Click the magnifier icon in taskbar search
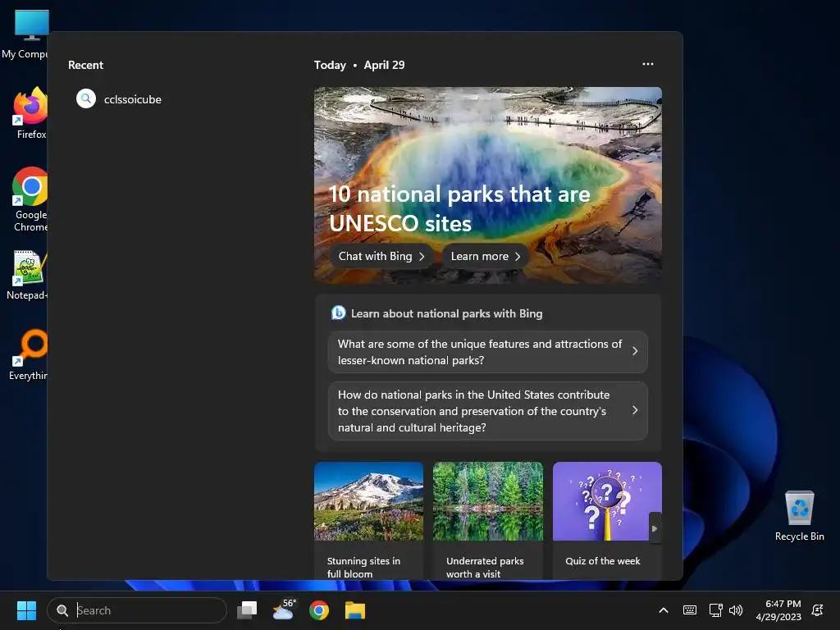Screen dimensions: 840x630 click(62, 610)
